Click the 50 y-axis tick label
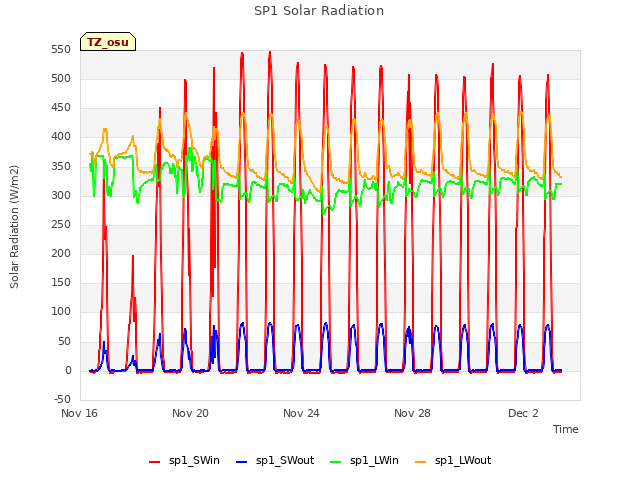The image size is (640, 480). pos(64,341)
